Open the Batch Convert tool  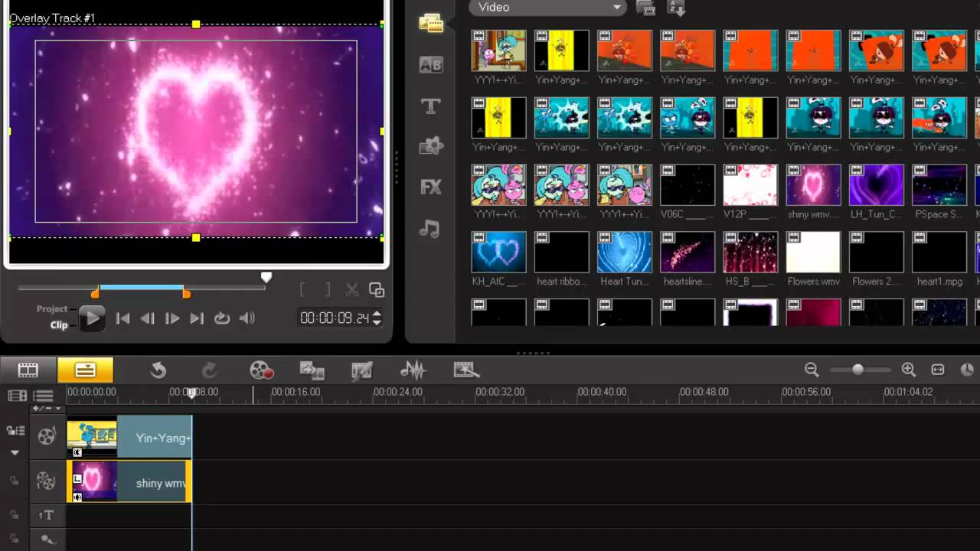[x=312, y=370]
